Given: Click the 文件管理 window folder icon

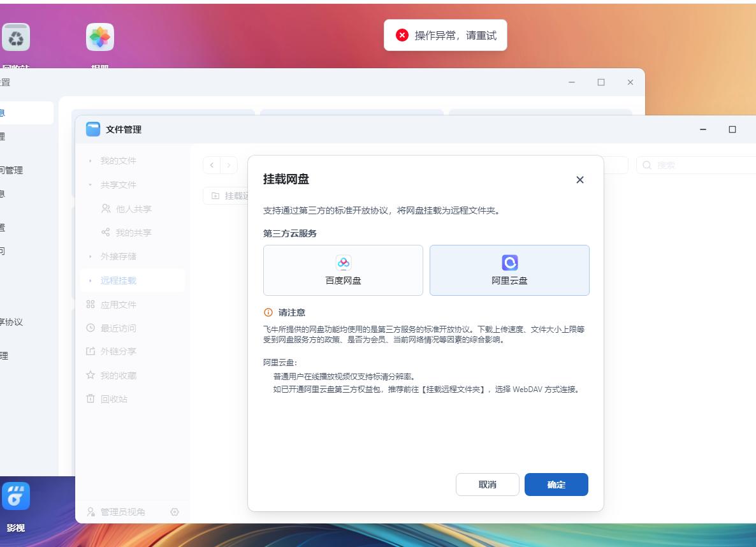Looking at the screenshot, I should point(93,129).
